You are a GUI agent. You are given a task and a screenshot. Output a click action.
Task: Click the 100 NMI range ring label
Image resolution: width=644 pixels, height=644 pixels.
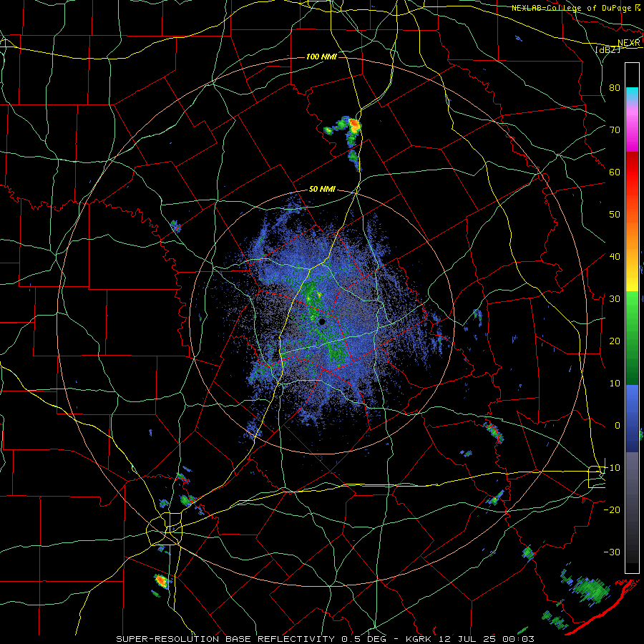tap(321, 57)
